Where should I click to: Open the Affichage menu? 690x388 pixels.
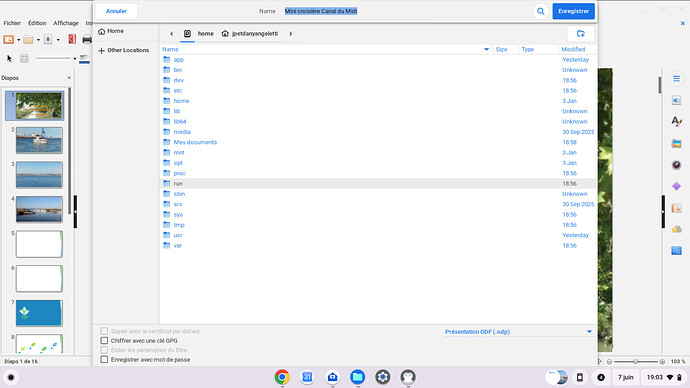(66, 23)
